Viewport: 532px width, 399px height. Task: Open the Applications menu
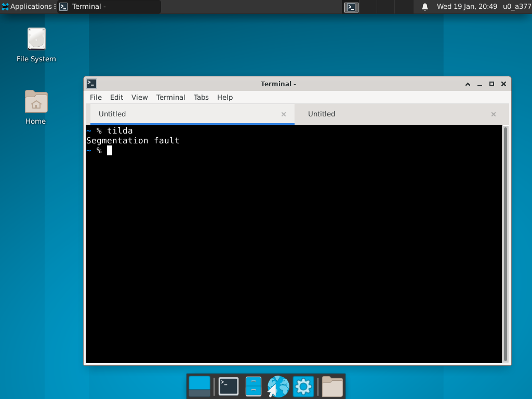pos(25,7)
